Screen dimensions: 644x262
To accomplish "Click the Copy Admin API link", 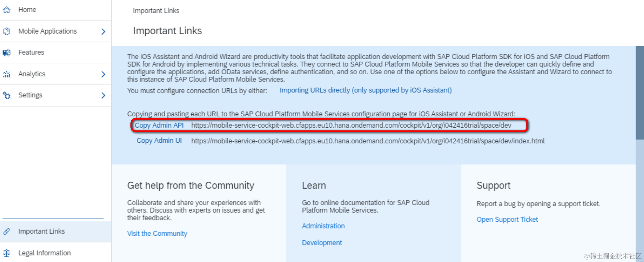I will click(x=159, y=125).
